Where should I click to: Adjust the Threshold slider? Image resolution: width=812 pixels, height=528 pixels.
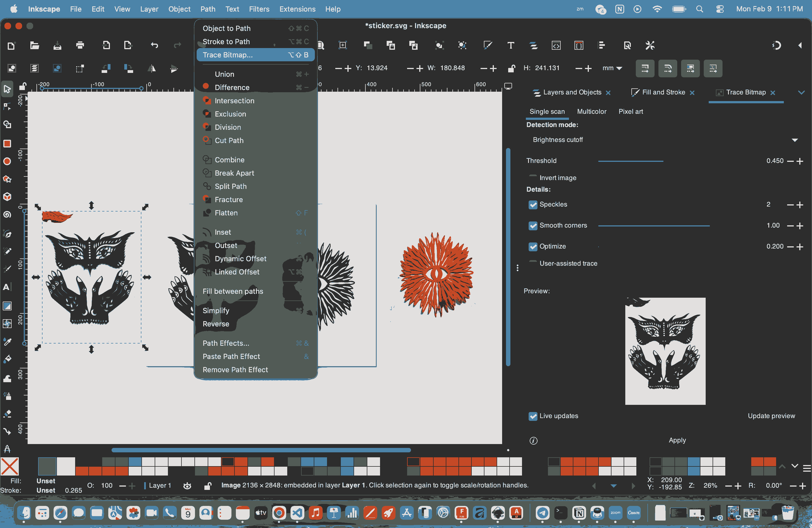(x=663, y=161)
